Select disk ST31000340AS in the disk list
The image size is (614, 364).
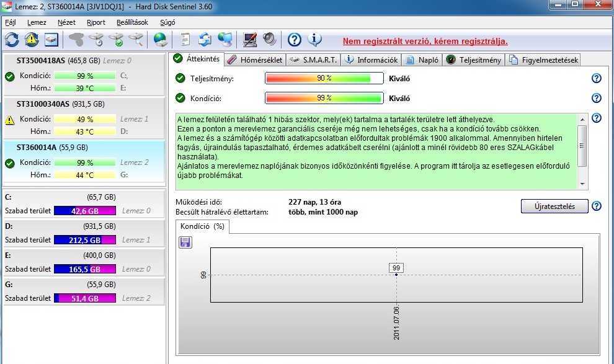point(84,118)
